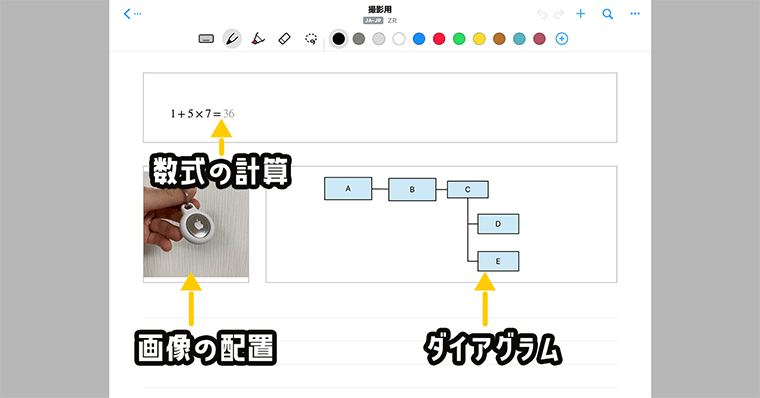Add new content with plus icon
760x398 pixels.
coord(580,14)
